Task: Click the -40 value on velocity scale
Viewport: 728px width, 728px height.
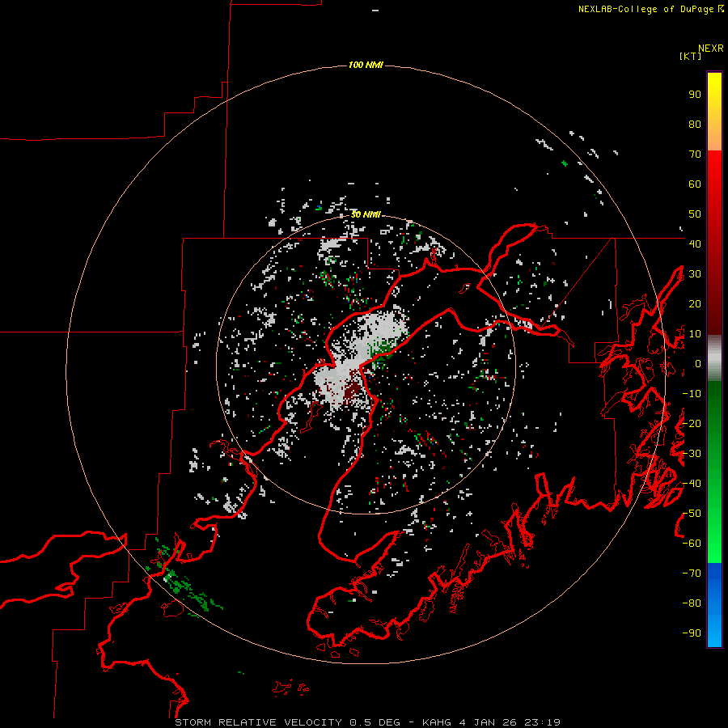Action: [x=692, y=484]
